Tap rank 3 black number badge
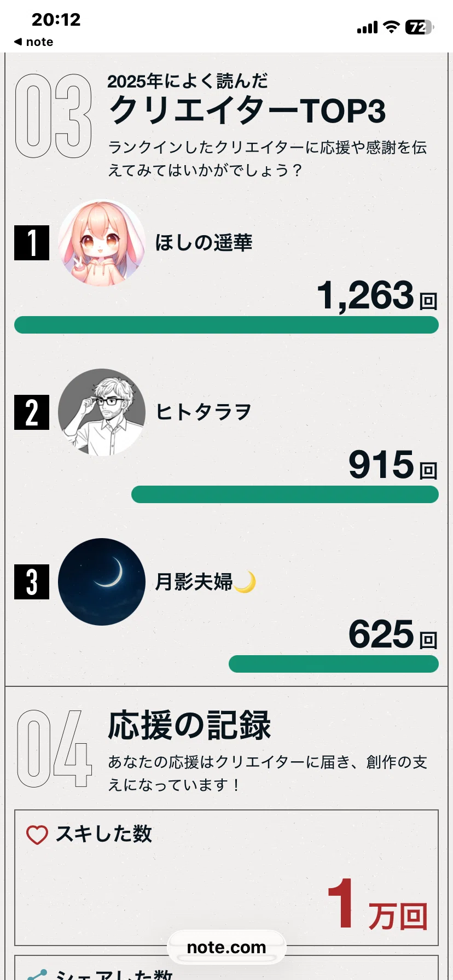 (32, 582)
